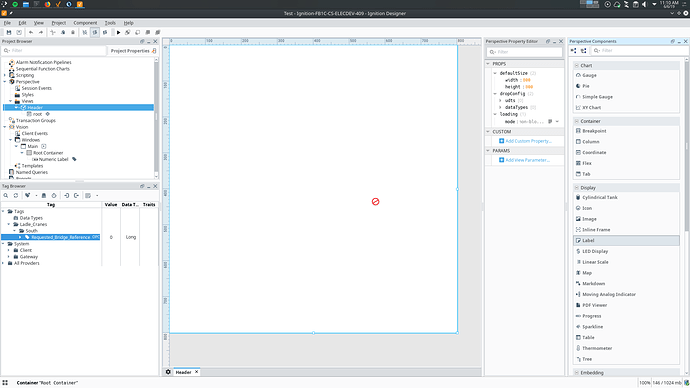
Task: Expand the Gateway tag folder
Action: tap(9, 257)
